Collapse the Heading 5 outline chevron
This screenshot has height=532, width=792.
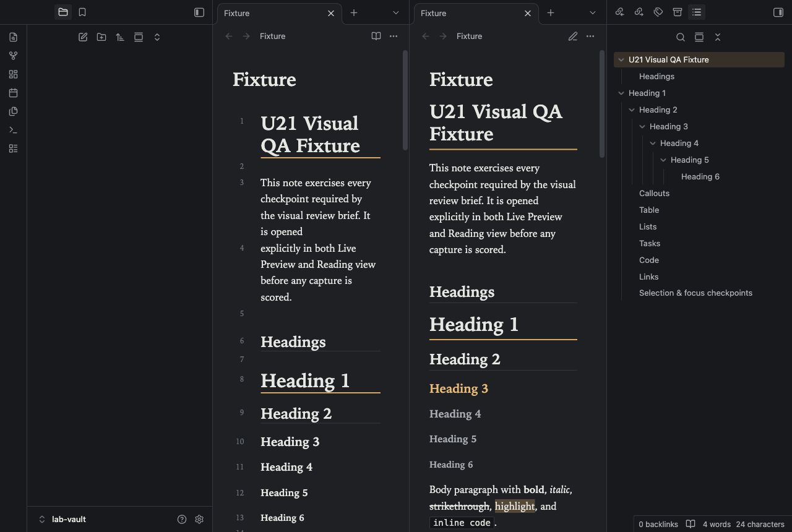(x=663, y=160)
